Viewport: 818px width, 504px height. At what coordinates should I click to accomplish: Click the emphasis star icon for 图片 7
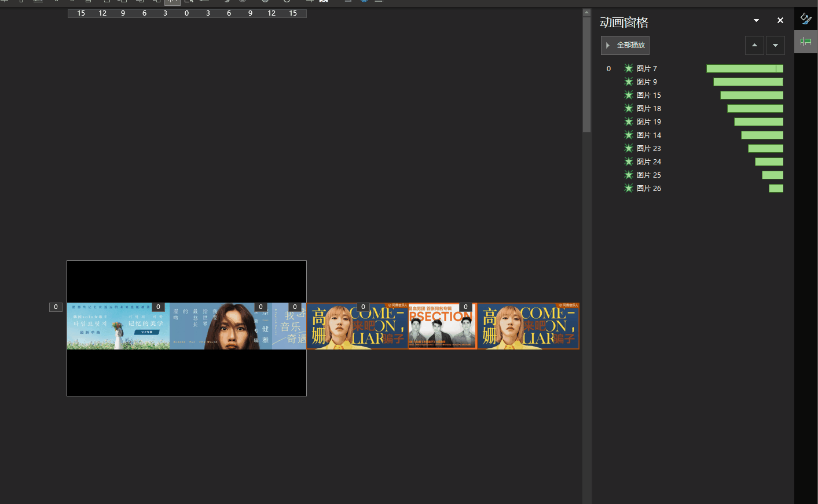pos(629,68)
